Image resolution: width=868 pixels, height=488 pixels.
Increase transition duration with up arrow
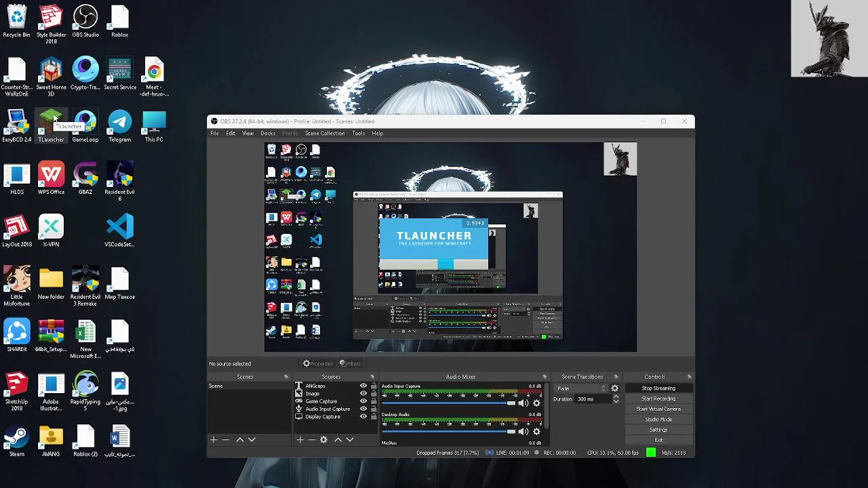coord(616,397)
